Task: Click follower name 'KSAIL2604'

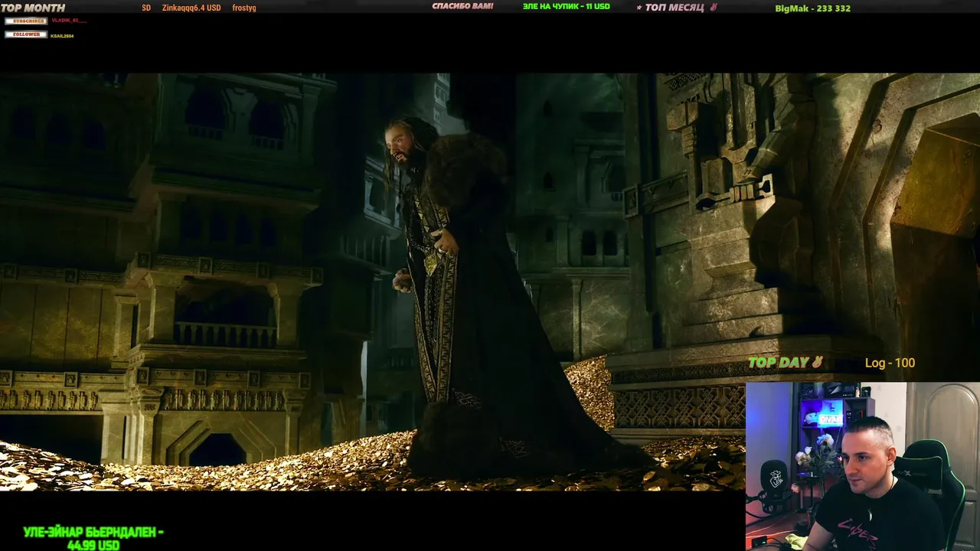Action: click(62, 35)
